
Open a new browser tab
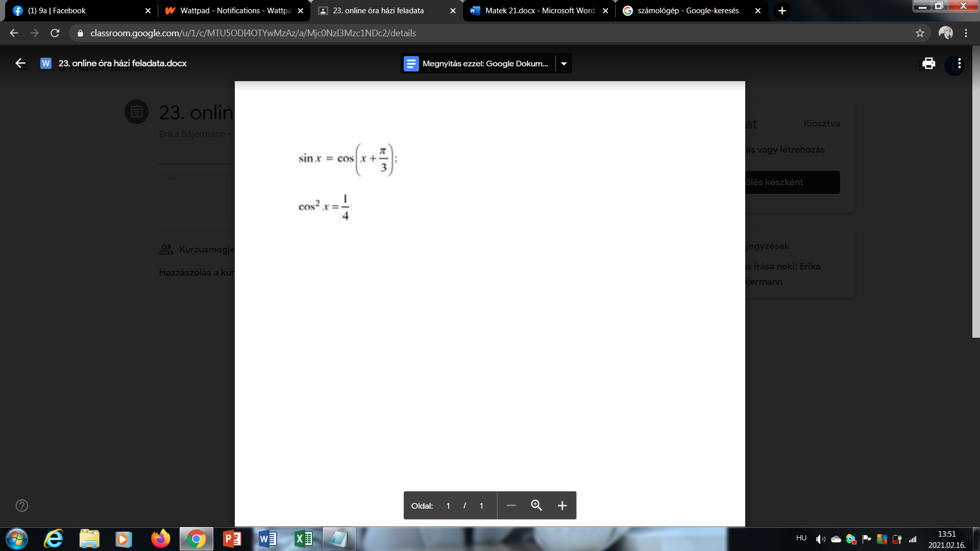pos(782,11)
